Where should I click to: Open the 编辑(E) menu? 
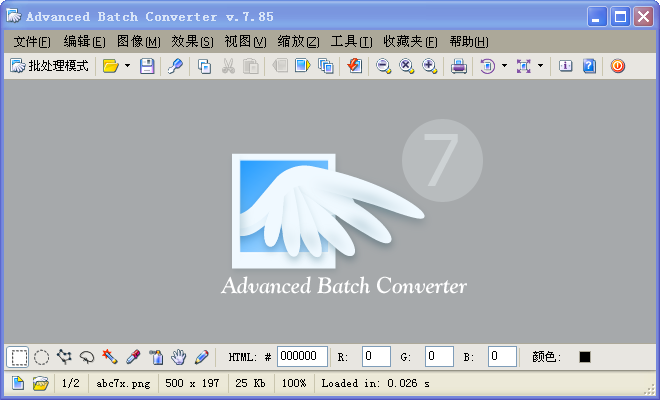(85, 42)
